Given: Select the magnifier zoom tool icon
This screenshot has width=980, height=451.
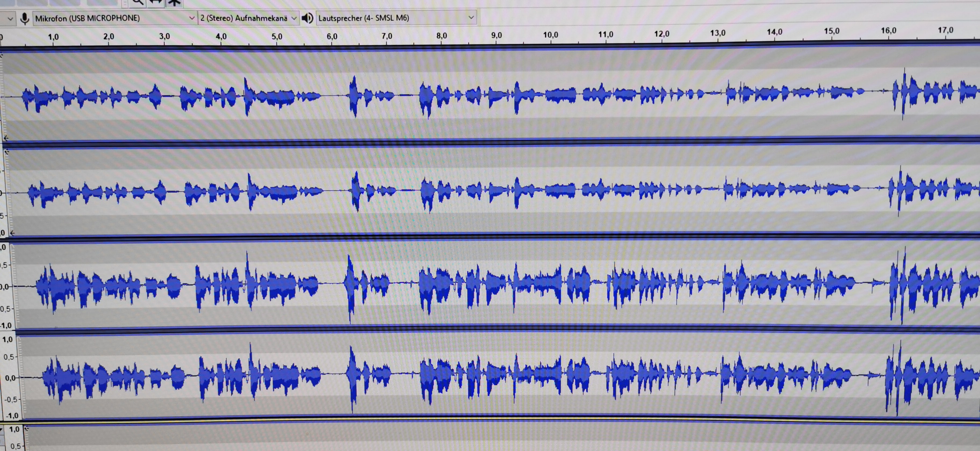Looking at the screenshot, I should tap(137, 2).
